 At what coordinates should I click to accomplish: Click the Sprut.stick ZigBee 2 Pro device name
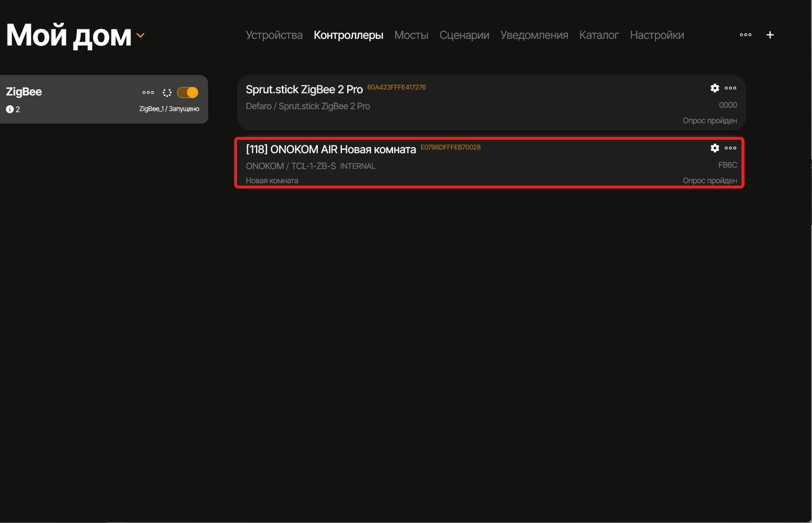point(304,90)
